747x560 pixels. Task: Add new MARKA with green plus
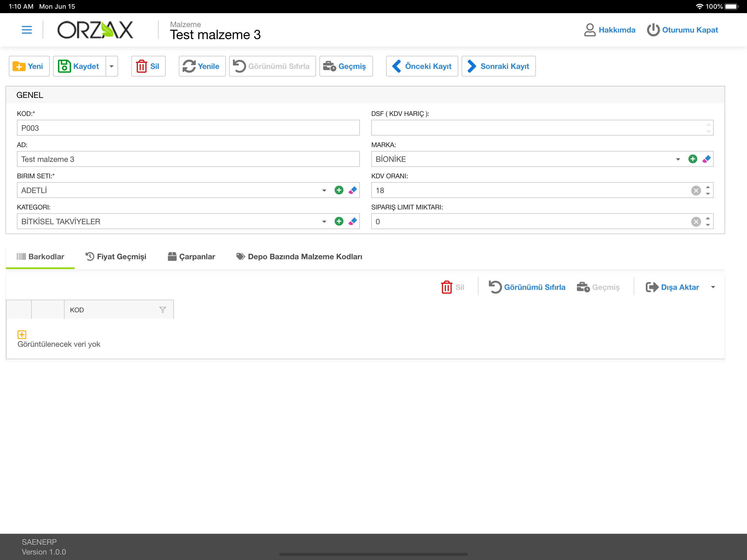pos(693,159)
